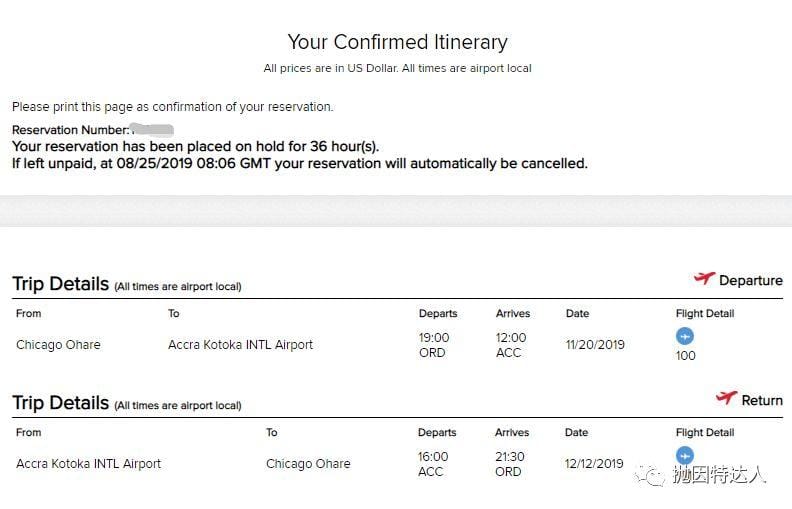Click the 12:00 ACC arrival time
Viewport: 792px width, 509px height.
click(510, 345)
